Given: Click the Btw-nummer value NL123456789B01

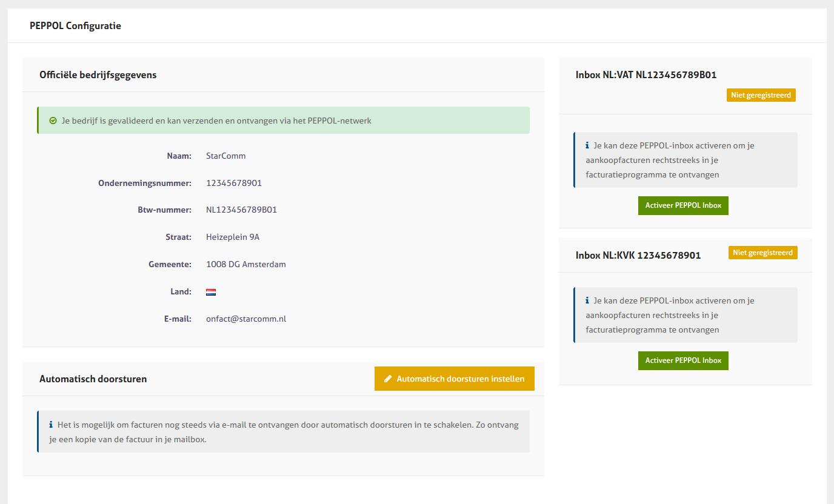Looking at the screenshot, I should coord(241,210).
